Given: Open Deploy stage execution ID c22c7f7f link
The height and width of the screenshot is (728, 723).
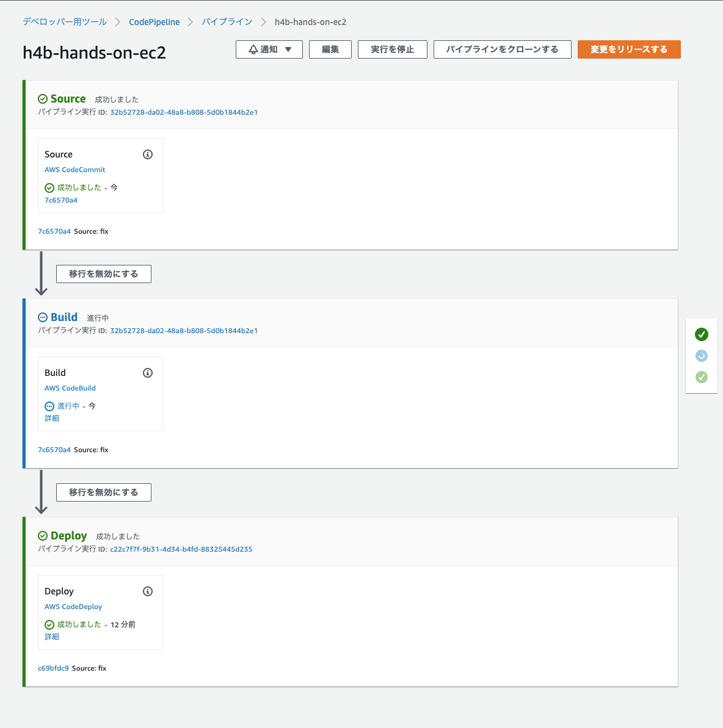Looking at the screenshot, I should [x=181, y=549].
